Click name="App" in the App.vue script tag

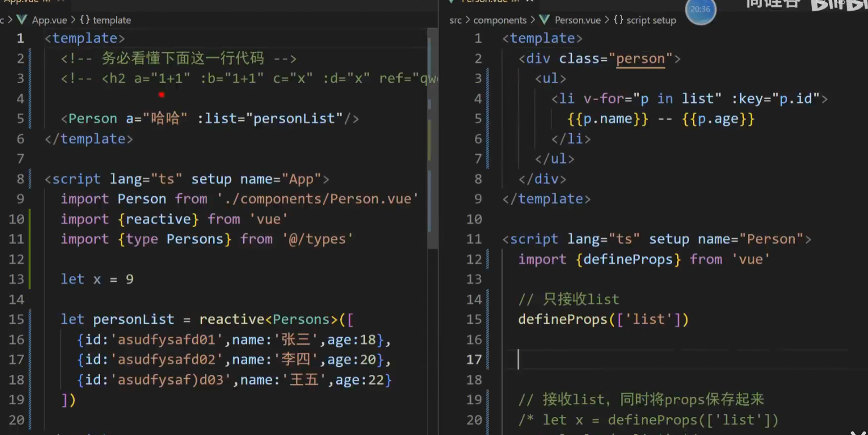(x=281, y=179)
